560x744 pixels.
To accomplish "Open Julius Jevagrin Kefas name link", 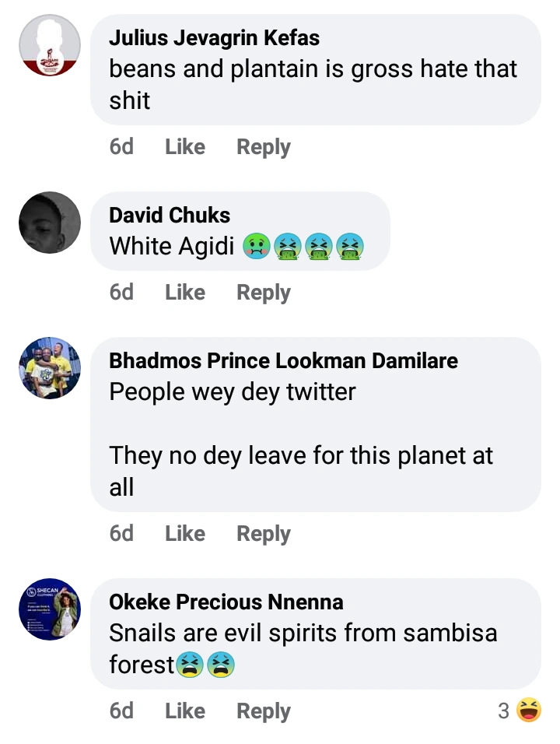I will [x=214, y=38].
